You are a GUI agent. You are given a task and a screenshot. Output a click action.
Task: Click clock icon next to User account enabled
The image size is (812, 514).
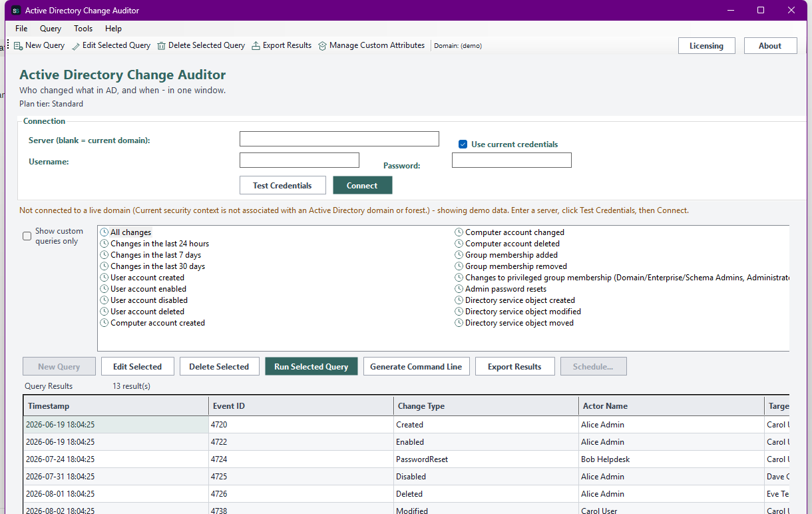(x=104, y=289)
